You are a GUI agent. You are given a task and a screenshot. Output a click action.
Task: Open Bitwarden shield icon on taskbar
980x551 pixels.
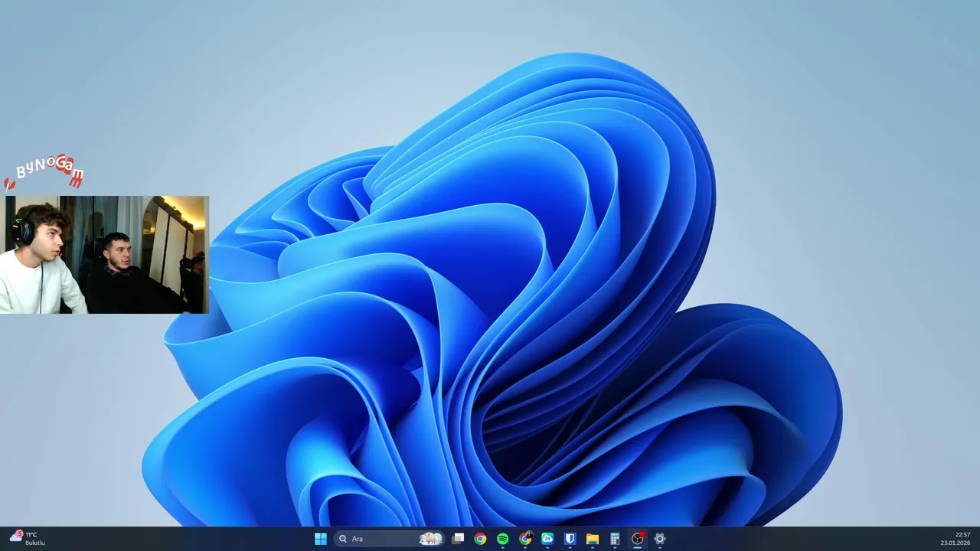570,539
